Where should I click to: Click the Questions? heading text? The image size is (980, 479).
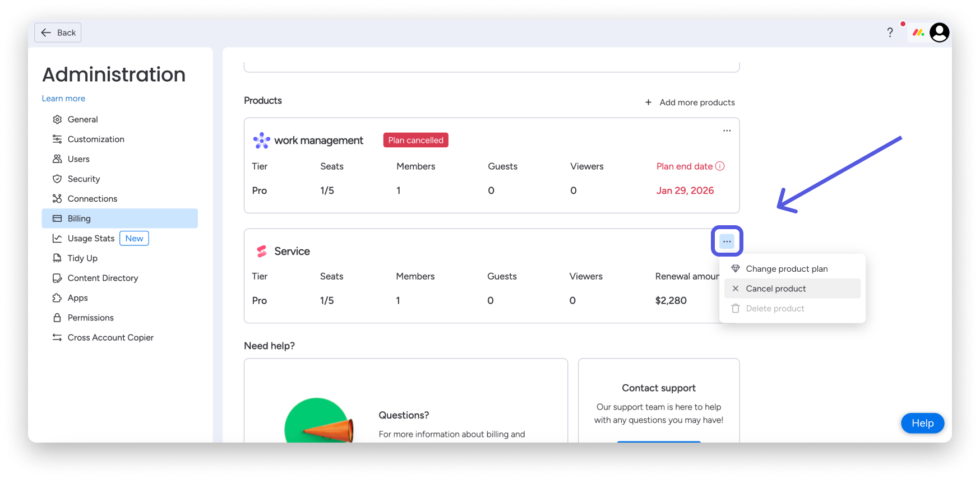click(x=404, y=415)
